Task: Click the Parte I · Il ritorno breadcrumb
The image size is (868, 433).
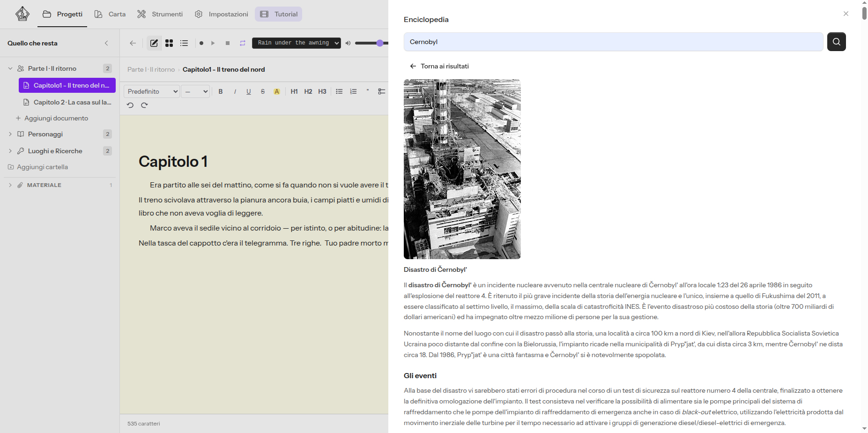Action: [151, 69]
